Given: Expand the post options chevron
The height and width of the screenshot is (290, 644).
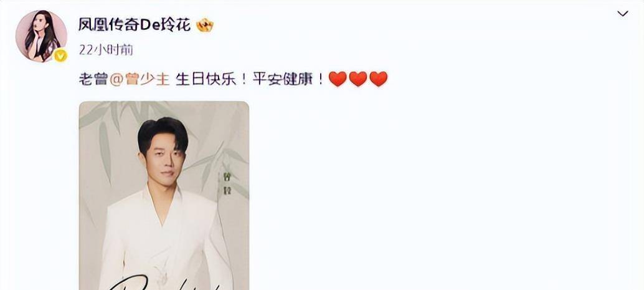Looking at the screenshot, I should click(623, 14).
